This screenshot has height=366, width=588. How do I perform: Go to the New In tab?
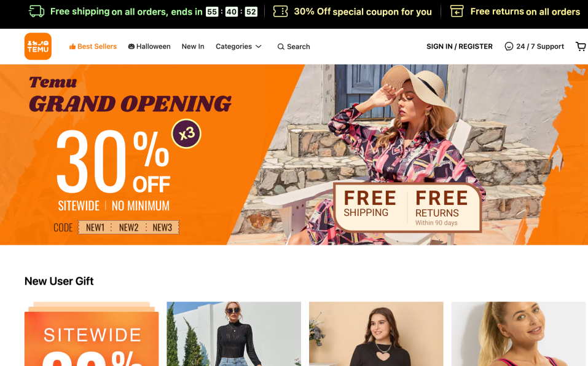193,47
